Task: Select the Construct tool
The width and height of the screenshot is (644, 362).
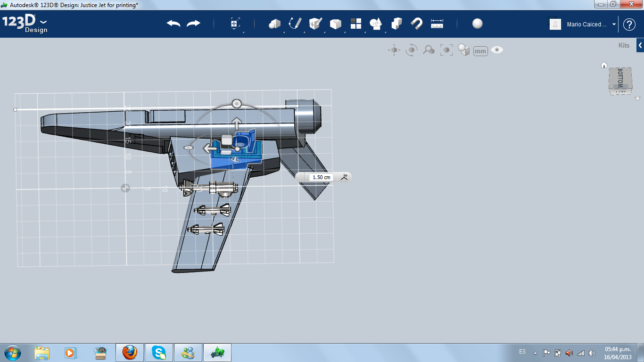Action: point(315,24)
